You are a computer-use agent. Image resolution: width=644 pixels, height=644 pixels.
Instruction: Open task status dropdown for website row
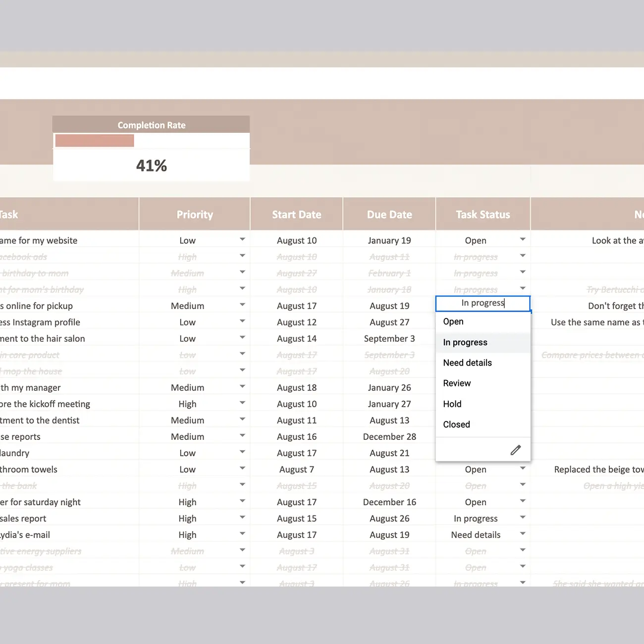pyautogui.click(x=523, y=239)
